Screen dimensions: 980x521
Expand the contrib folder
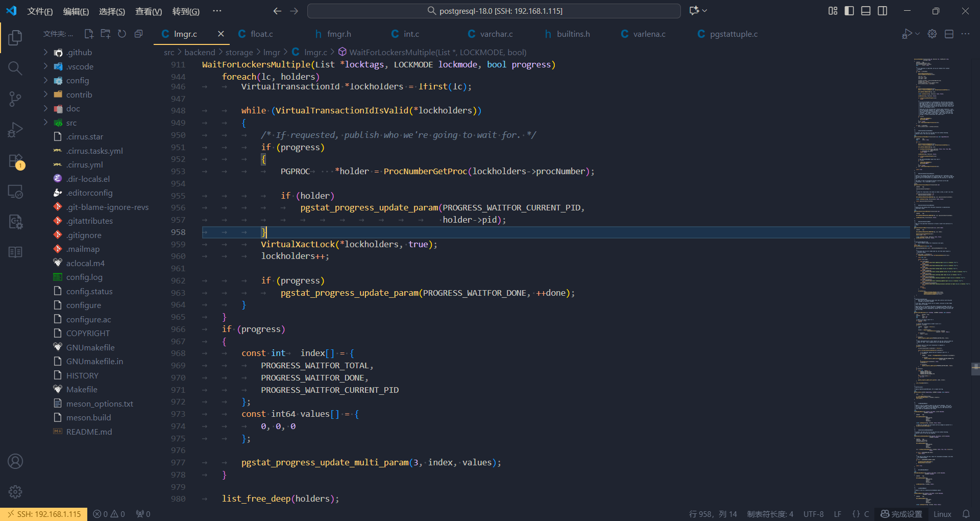[79, 94]
